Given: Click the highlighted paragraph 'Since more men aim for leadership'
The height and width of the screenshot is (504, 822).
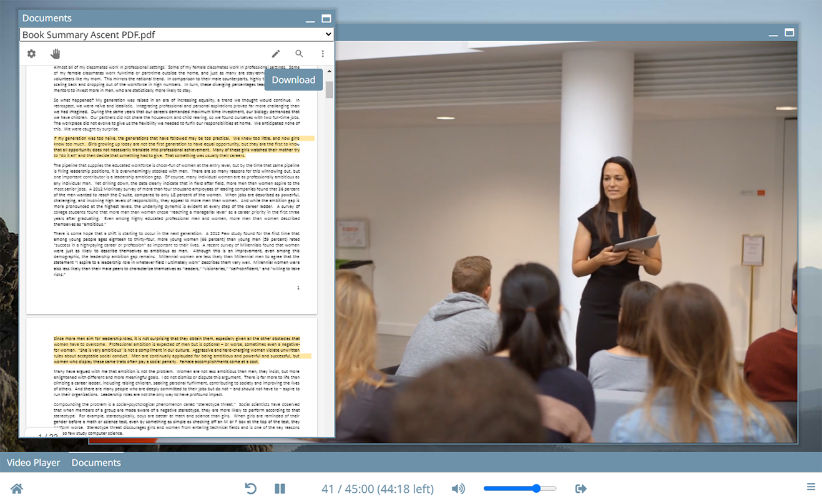Looking at the screenshot, I should (177, 350).
